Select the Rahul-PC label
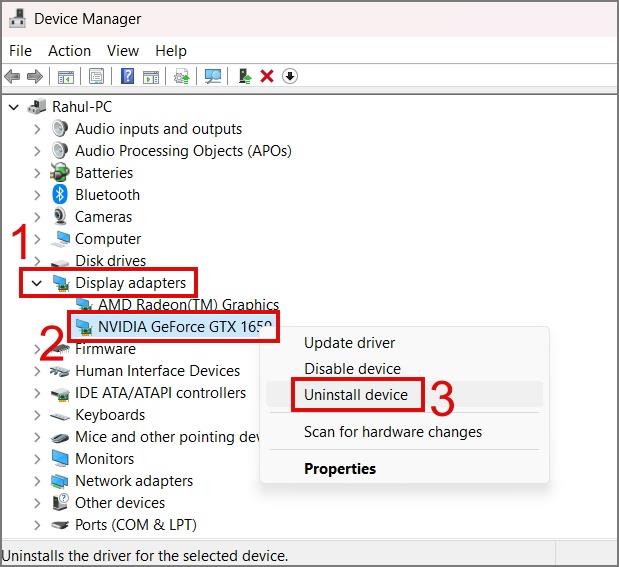 (82, 107)
